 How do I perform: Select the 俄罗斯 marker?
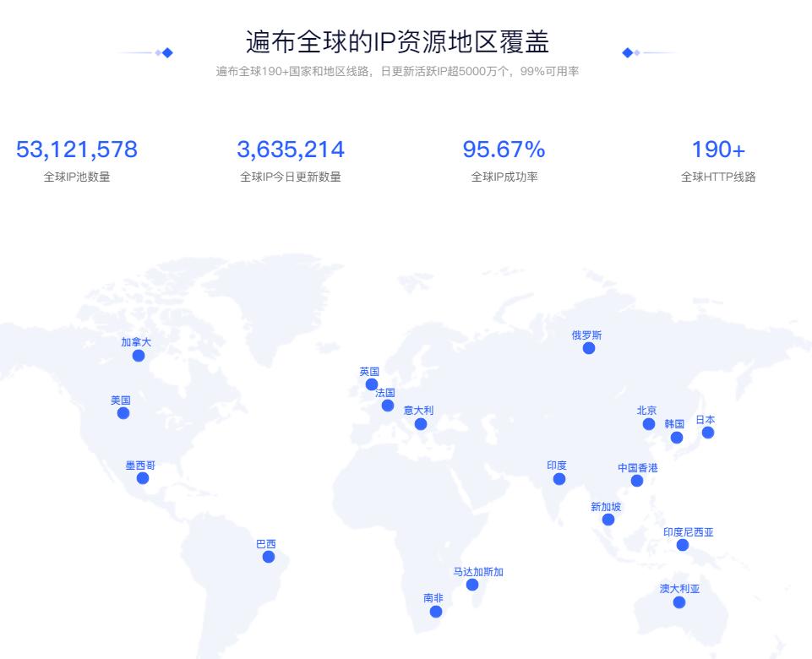(586, 350)
